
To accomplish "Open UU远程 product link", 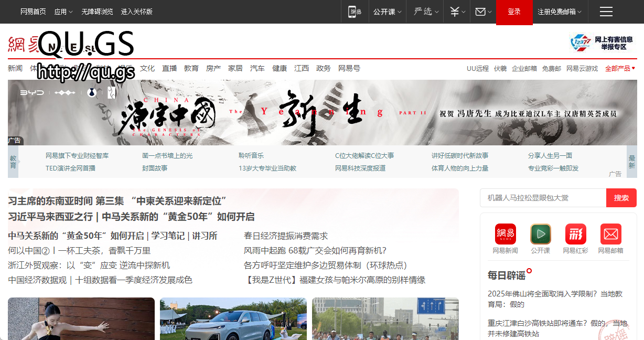I will (x=478, y=68).
